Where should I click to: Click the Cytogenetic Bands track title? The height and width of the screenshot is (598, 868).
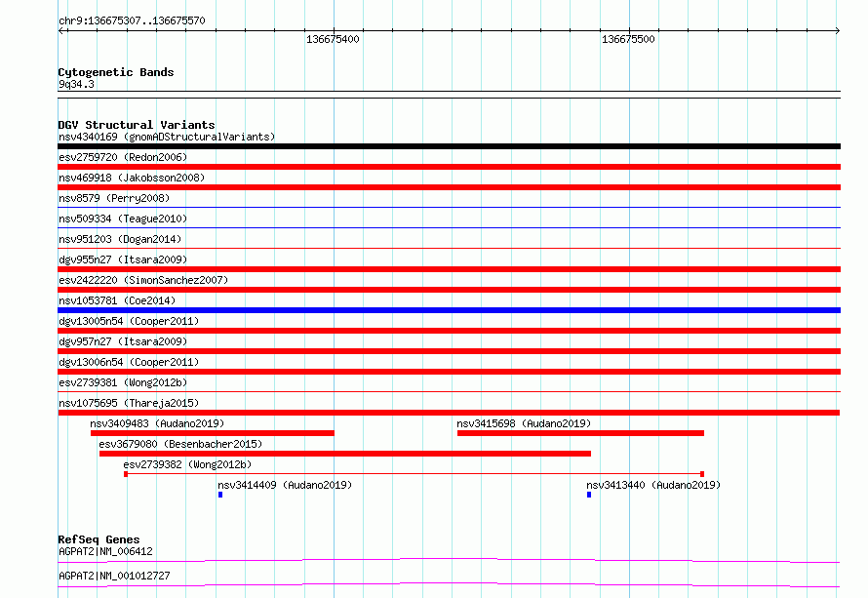coord(116,72)
